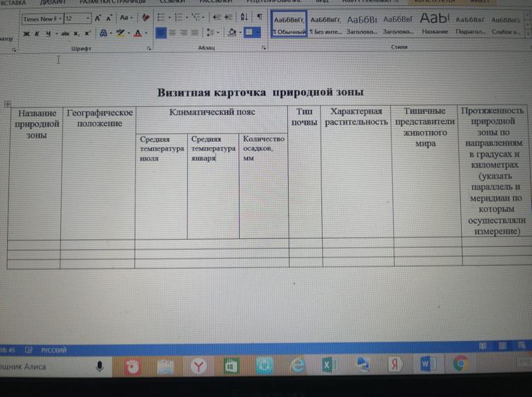Expand font color dropdown arrow
The image size is (532, 397).
click(146, 33)
